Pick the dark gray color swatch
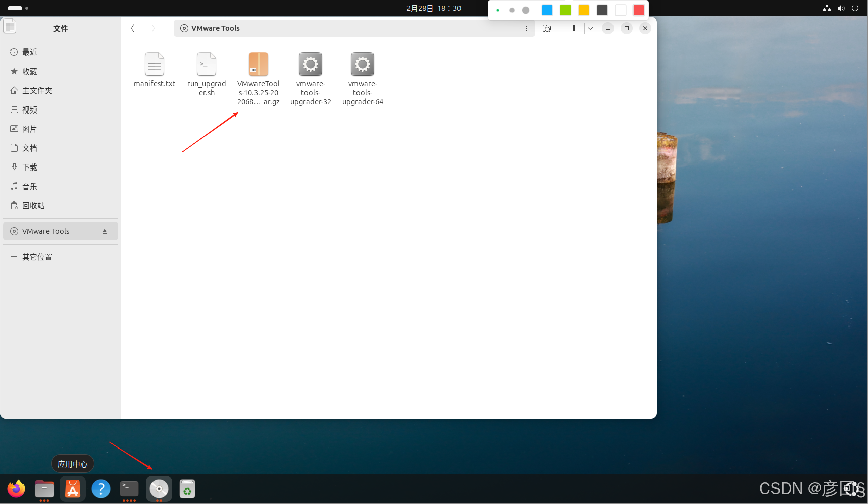This screenshot has width=868, height=504. (602, 10)
